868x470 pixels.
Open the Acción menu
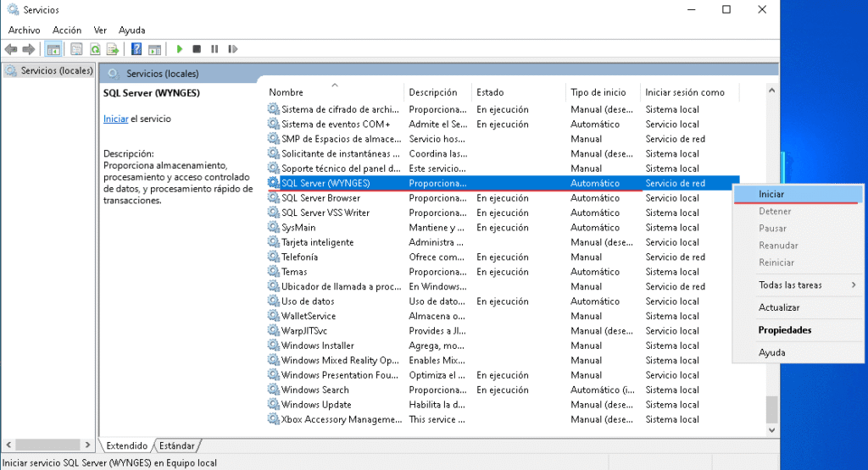click(67, 30)
